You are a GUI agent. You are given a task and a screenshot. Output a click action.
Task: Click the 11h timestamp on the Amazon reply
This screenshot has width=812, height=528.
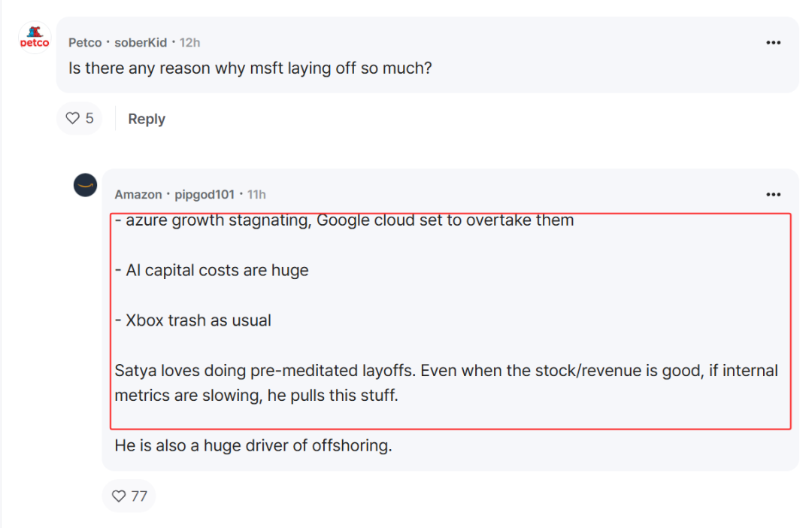point(256,194)
